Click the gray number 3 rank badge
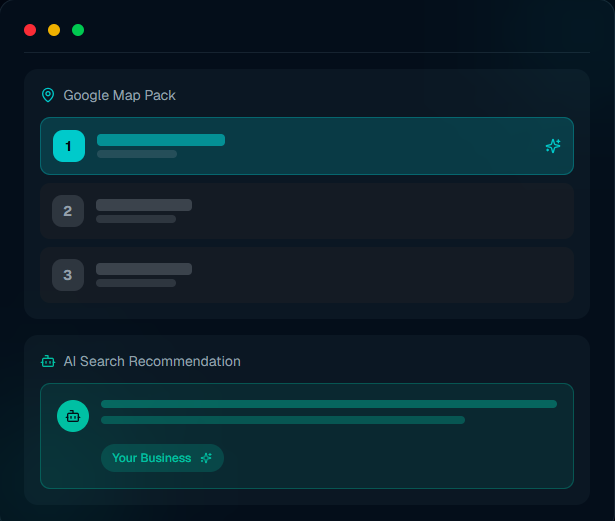The width and height of the screenshot is (615, 521). (x=68, y=275)
